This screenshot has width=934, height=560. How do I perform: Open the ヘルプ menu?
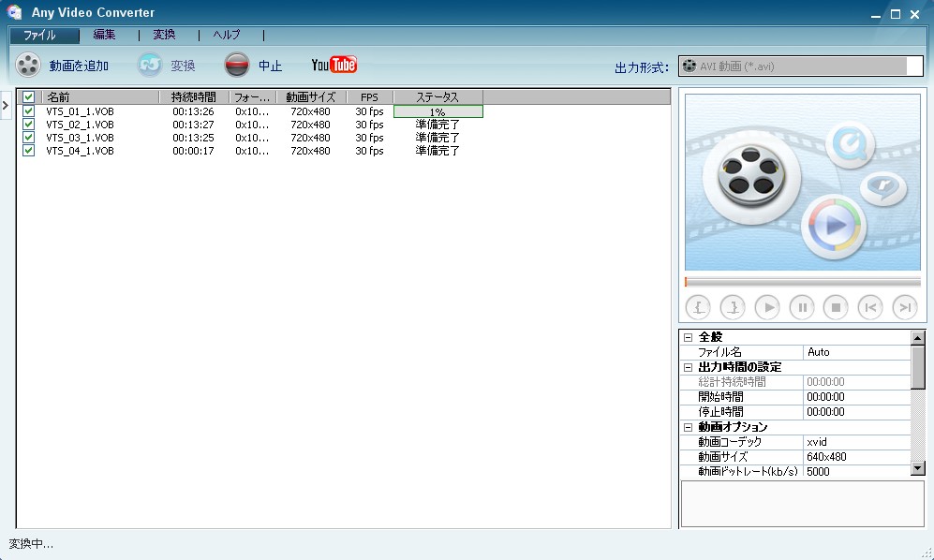point(227,35)
